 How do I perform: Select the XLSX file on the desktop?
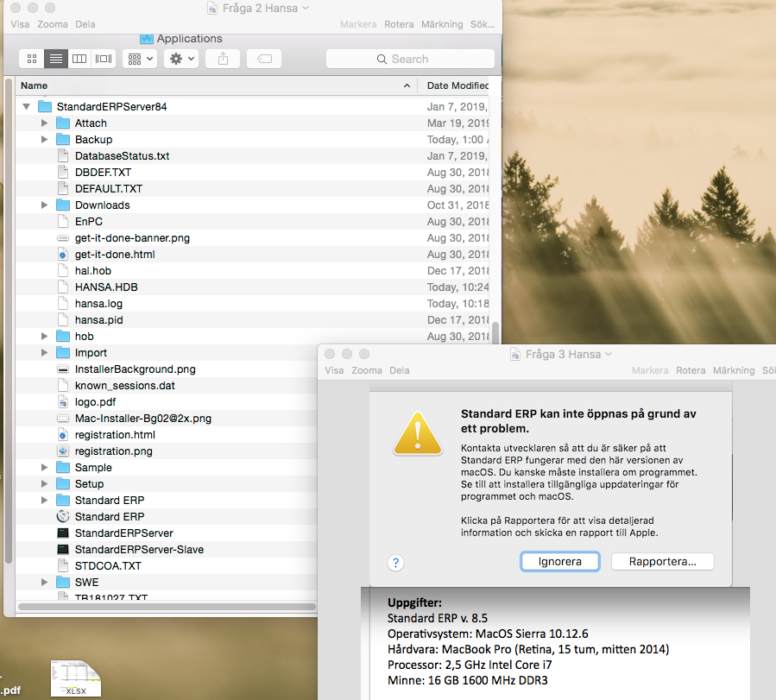[x=76, y=678]
